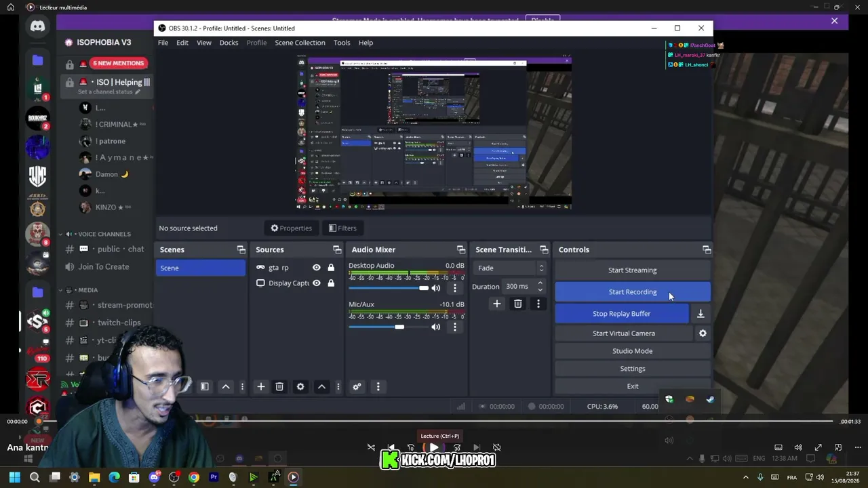868x488 pixels.
Task: Open the Tools menu in OBS
Action: [342, 43]
